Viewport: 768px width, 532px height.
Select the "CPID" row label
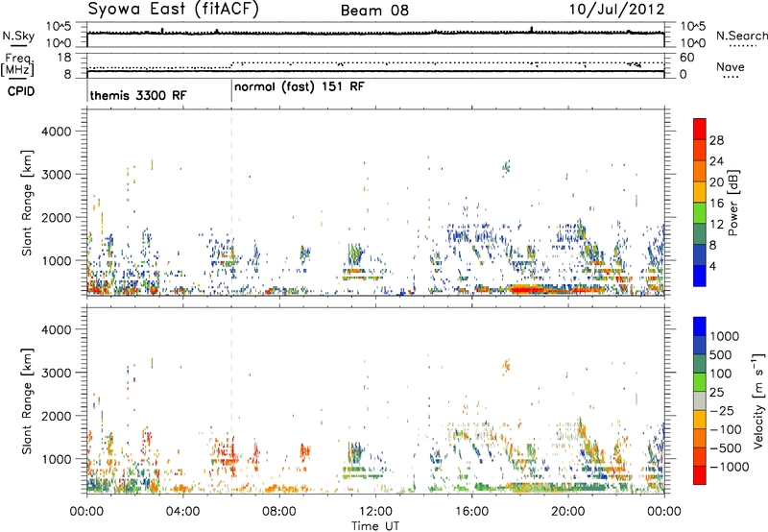click(21, 91)
